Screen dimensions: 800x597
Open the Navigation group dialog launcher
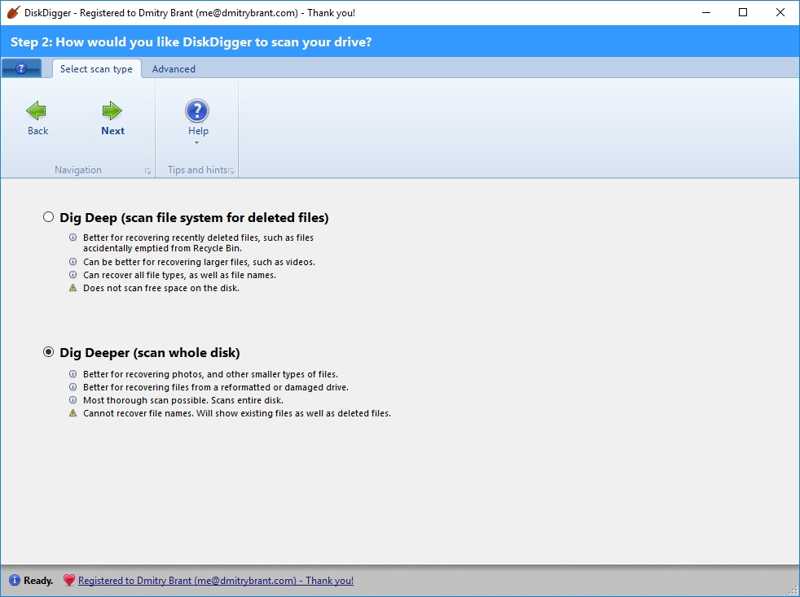pos(148,171)
